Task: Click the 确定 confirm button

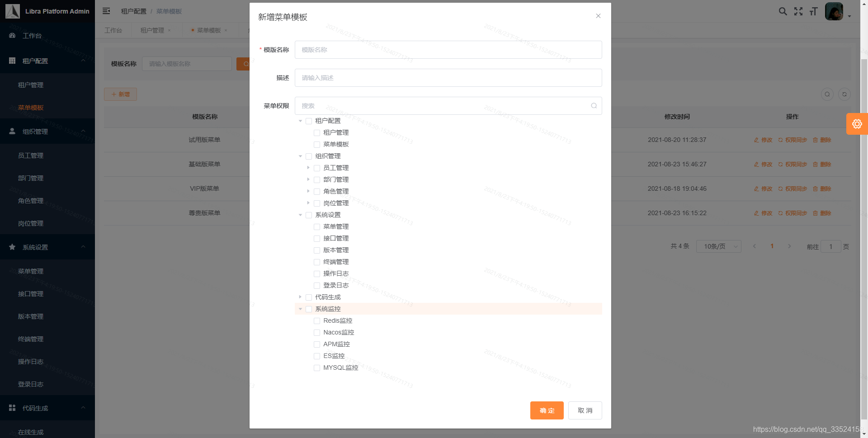Action: coord(547,410)
